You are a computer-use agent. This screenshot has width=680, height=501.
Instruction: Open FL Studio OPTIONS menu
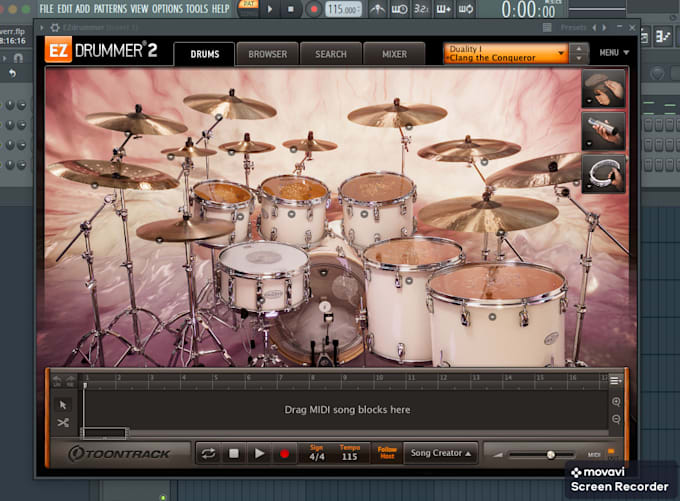(x=167, y=9)
